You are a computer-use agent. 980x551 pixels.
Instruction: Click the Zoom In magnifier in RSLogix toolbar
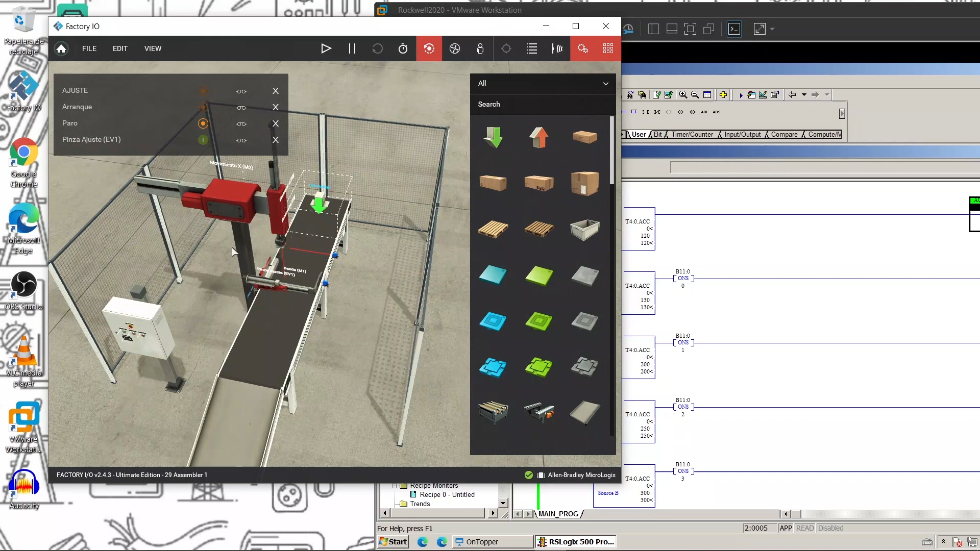(x=683, y=95)
